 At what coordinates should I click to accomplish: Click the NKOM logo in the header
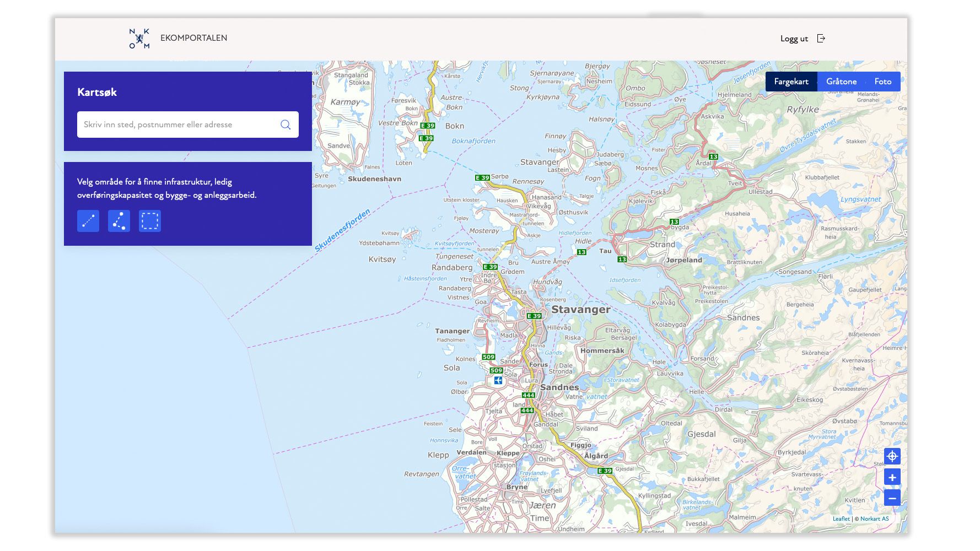click(x=139, y=38)
